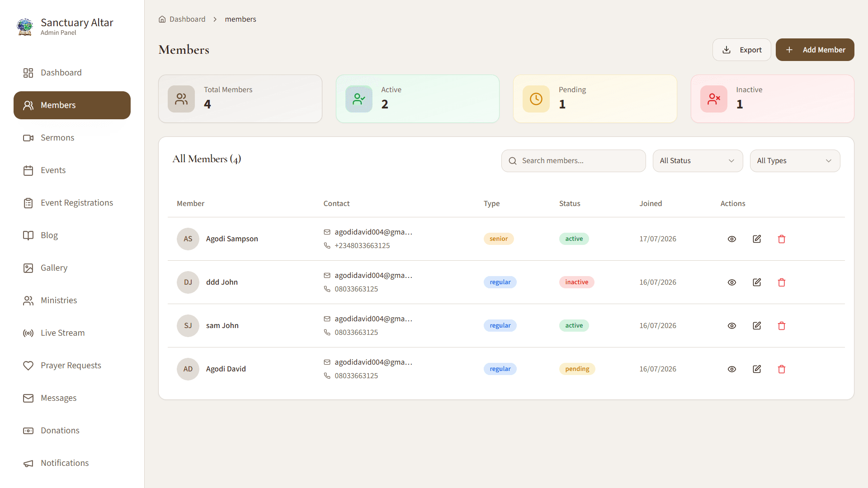Open Dashboard in the sidebar
Screen dimensions: 868x488
coord(72,73)
